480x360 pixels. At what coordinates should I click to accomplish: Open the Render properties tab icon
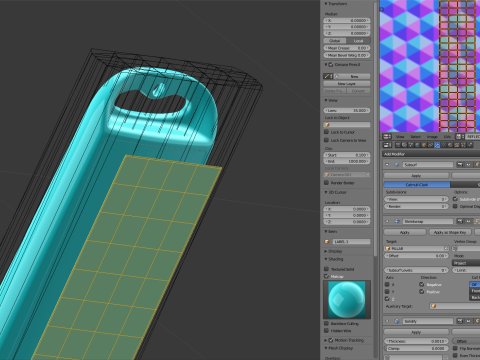[x=398, y=145]
